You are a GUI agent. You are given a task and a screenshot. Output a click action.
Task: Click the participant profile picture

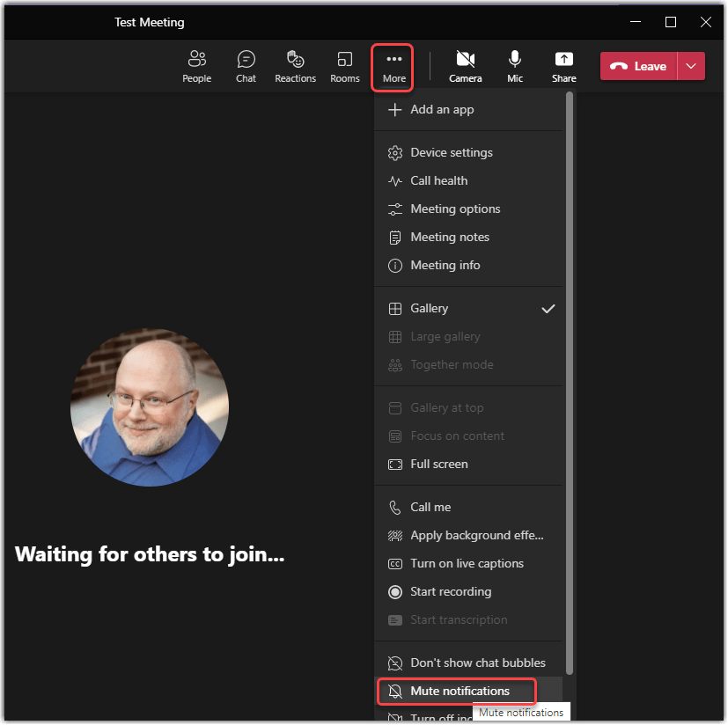150,407
